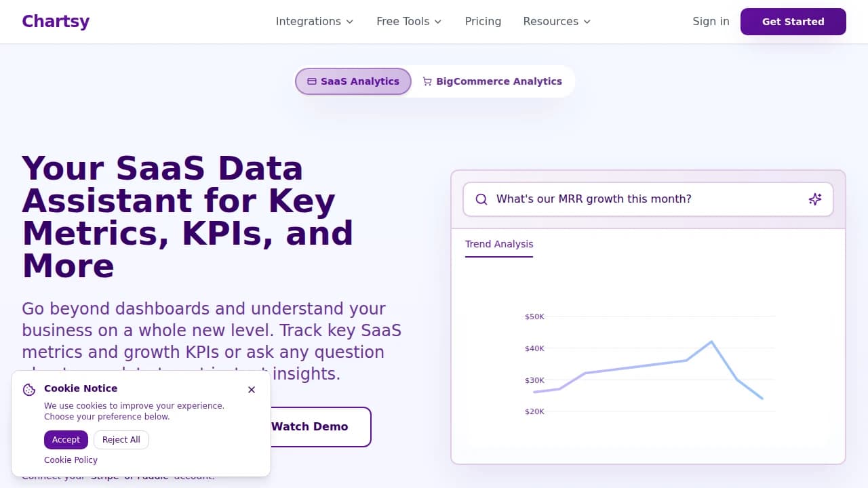
Task: Reject all cookies
Action: click(x=121, y=439)
